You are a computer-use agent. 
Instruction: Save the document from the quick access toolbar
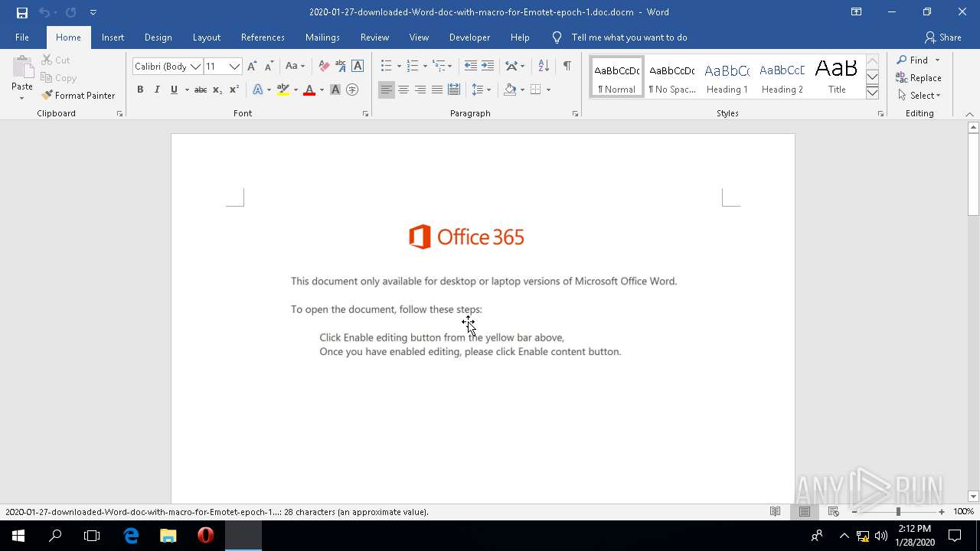pos(22,12)
